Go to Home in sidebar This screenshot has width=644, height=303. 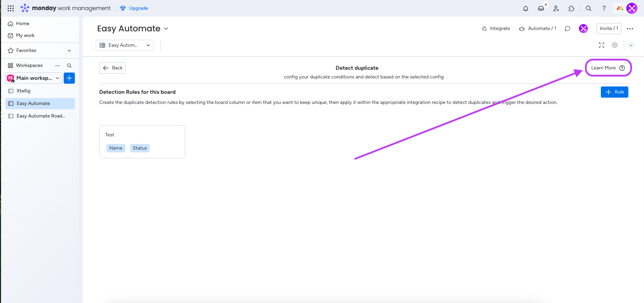click(23, 24)
